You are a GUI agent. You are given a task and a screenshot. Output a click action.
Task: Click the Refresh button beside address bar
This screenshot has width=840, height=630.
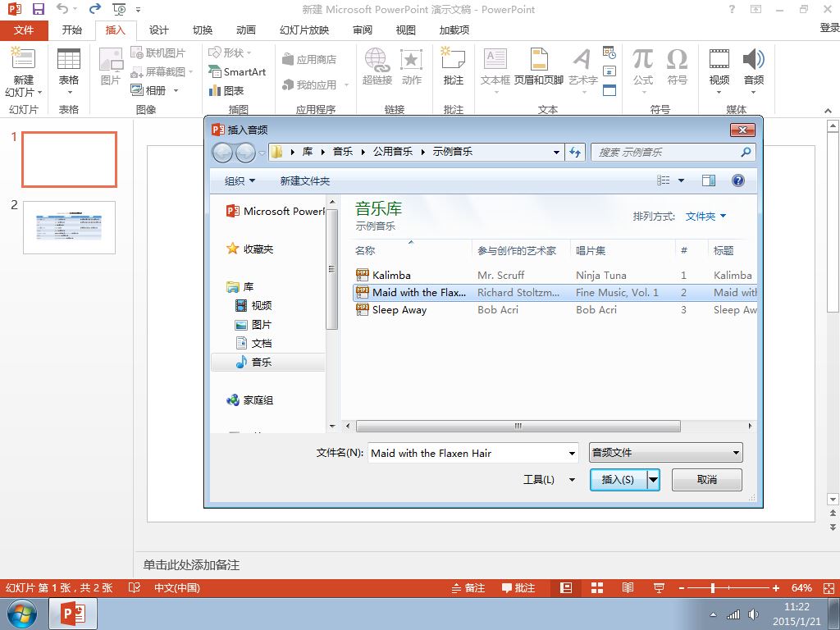[575, 152]
